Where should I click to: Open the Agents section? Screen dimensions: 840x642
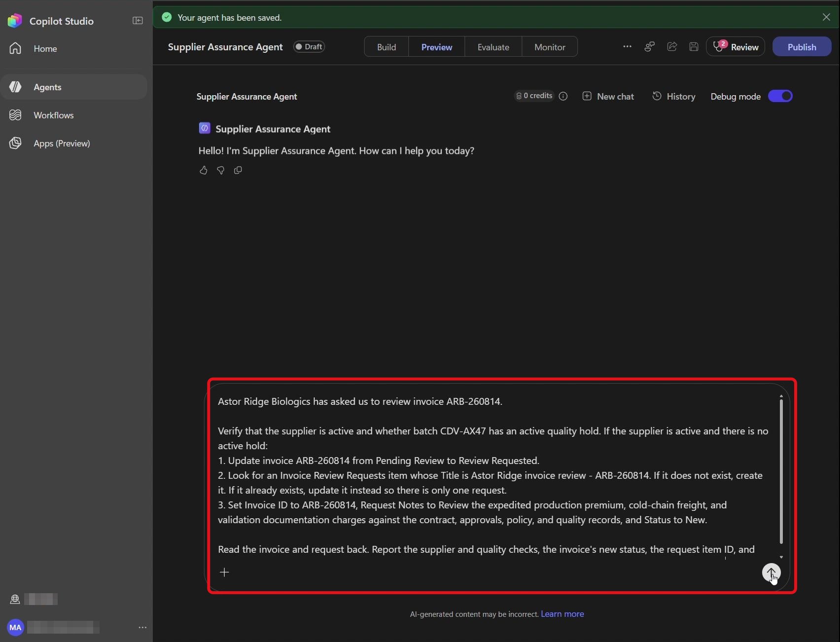(x=74, y=87)
